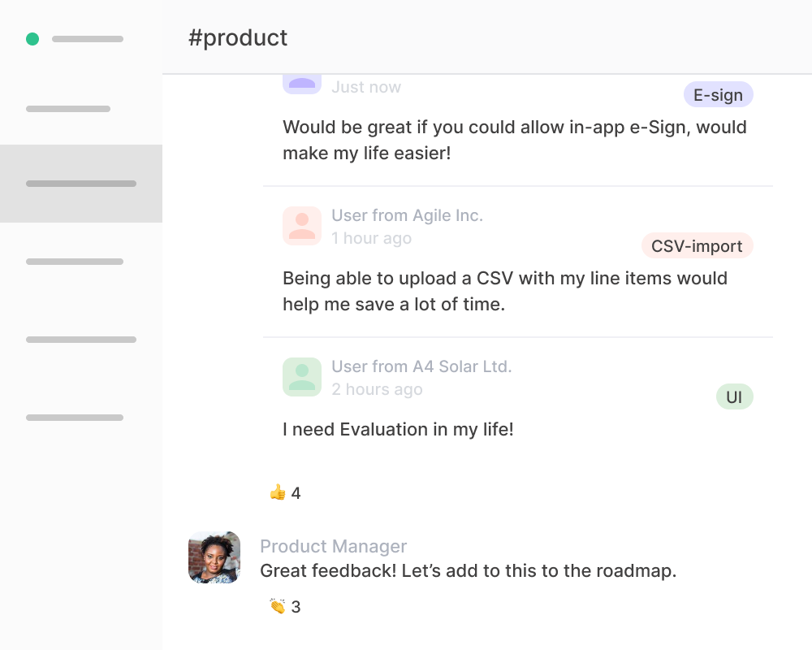This screenshot has height=650, width=812.
Task: Click the "Great feedback!" reply message
Action: coord(468,570)
